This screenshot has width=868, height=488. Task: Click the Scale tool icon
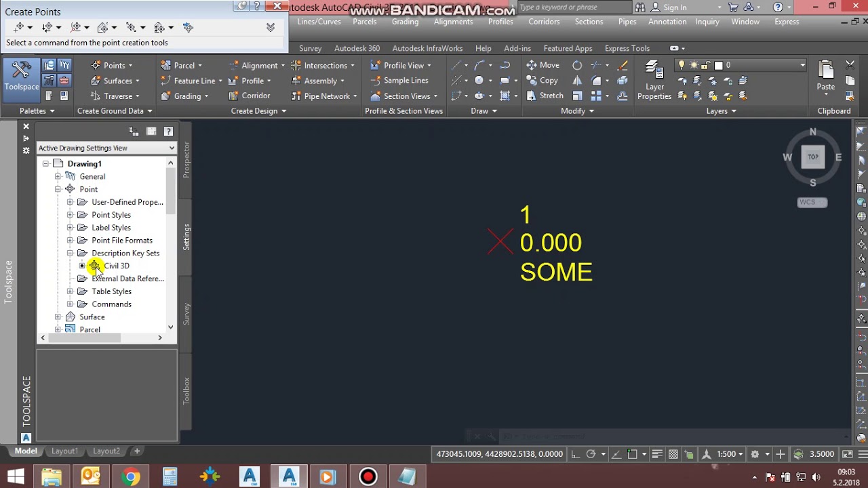pos(577,96)
